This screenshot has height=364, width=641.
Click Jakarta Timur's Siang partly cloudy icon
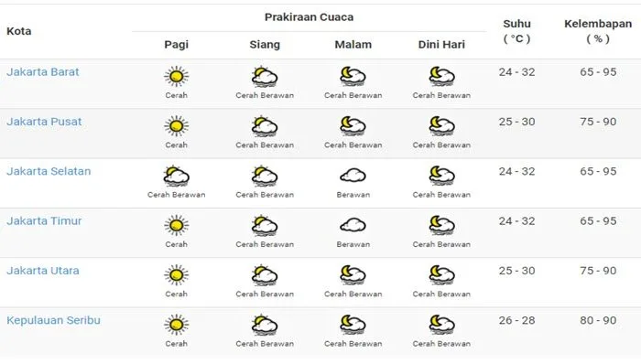(x=265, y=226)
